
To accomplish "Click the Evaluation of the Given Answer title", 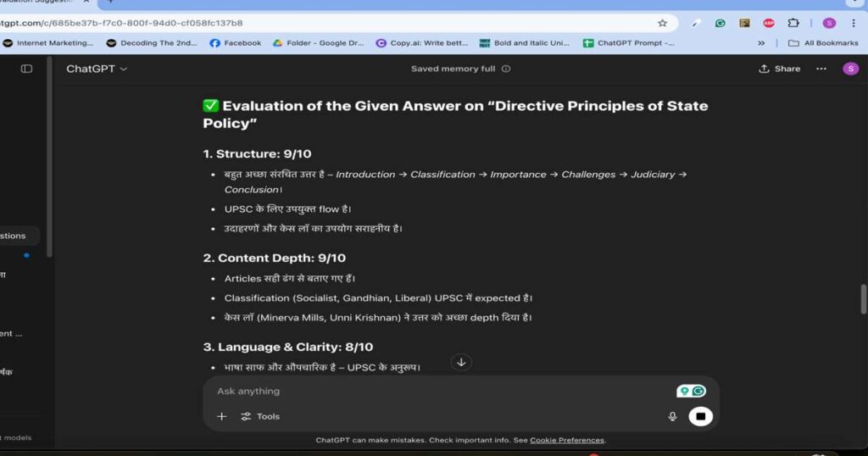I will tap(455, 114).
